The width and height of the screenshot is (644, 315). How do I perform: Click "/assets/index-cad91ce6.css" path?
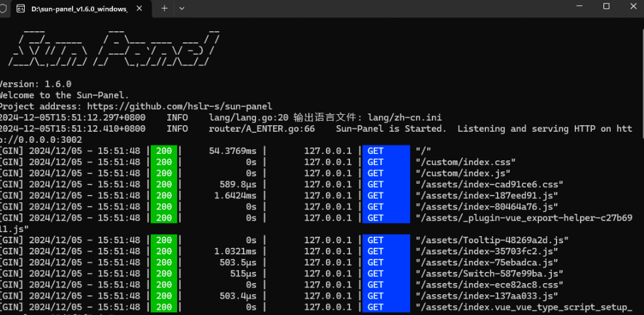click(489, 184)
